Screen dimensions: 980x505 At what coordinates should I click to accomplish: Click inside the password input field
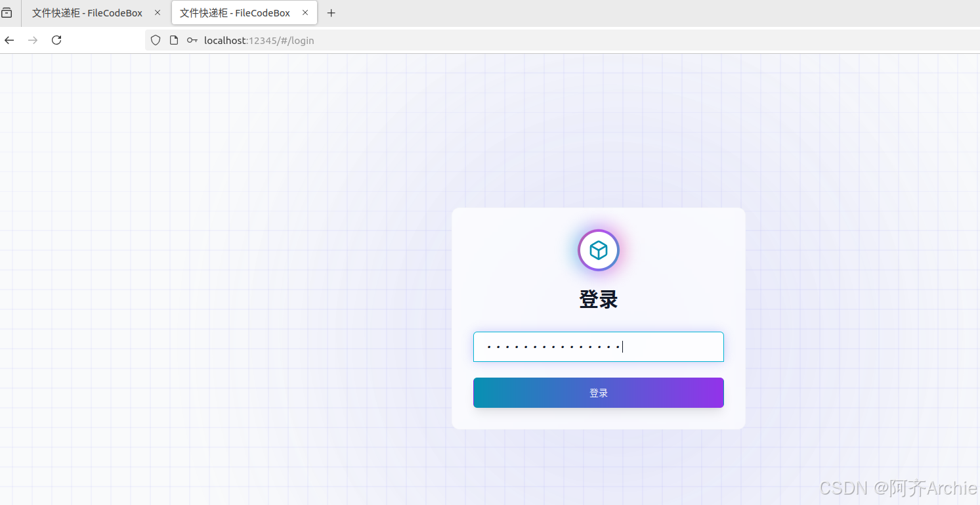pos(598,347)
